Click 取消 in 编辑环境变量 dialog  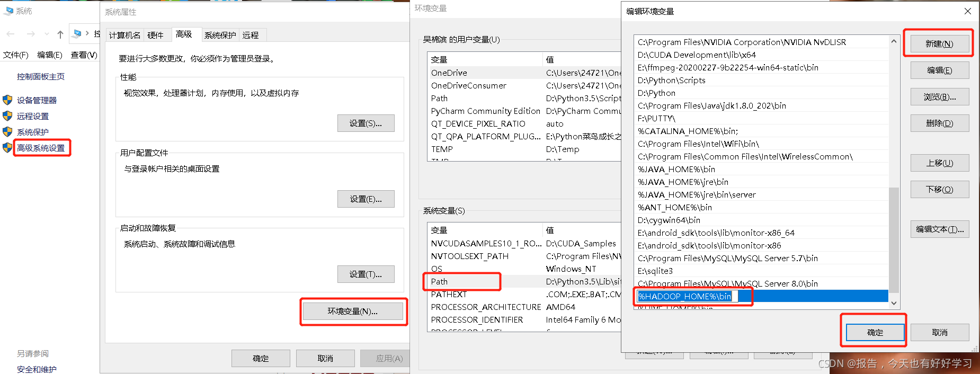click(939, 332)
